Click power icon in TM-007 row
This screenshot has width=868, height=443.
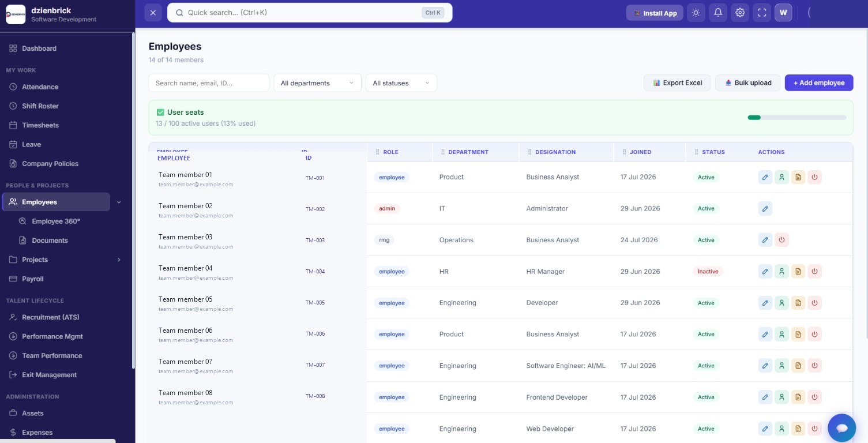point(814,366)
